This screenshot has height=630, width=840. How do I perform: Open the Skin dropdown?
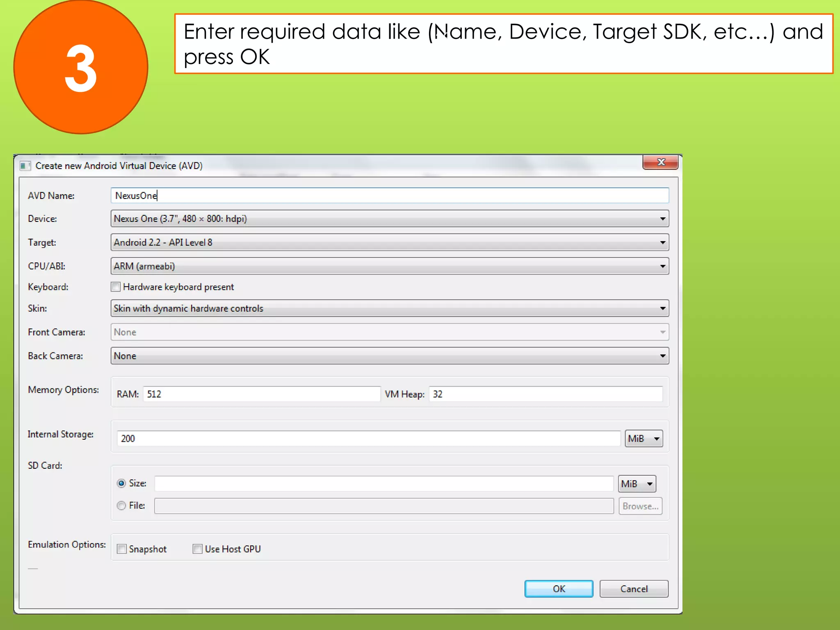click(x=390, y=308)
